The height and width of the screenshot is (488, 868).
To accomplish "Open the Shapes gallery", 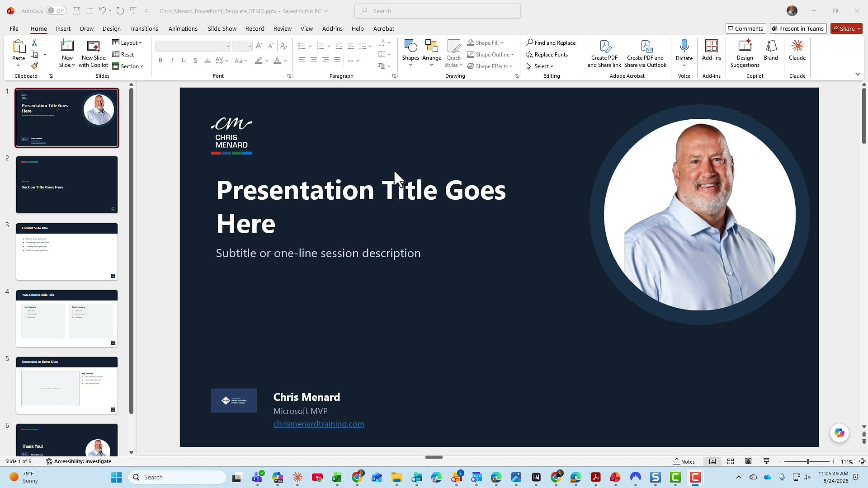I will (x=410, y=53).
